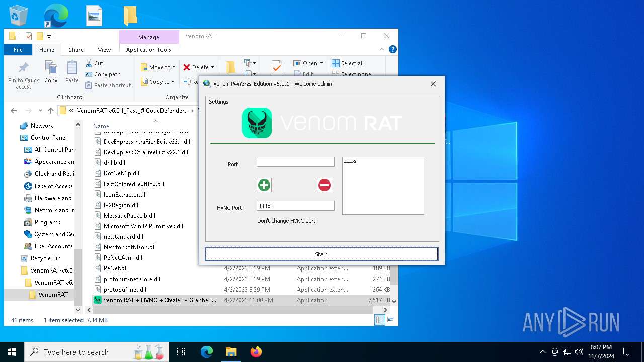Viewport: 644px width, 362px height.
Task: Select Network in navigation pane
Action: click(x=42, y=126)
